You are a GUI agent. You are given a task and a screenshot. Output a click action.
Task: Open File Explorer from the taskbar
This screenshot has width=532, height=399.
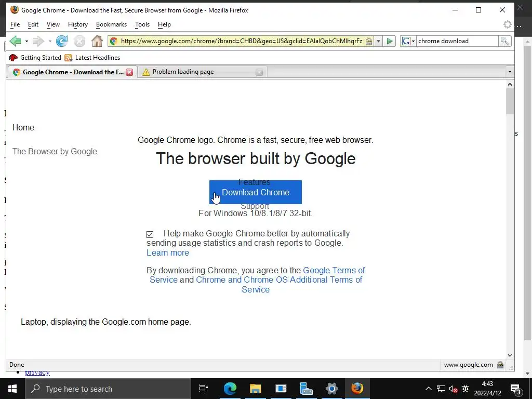(x=255, y=389)
